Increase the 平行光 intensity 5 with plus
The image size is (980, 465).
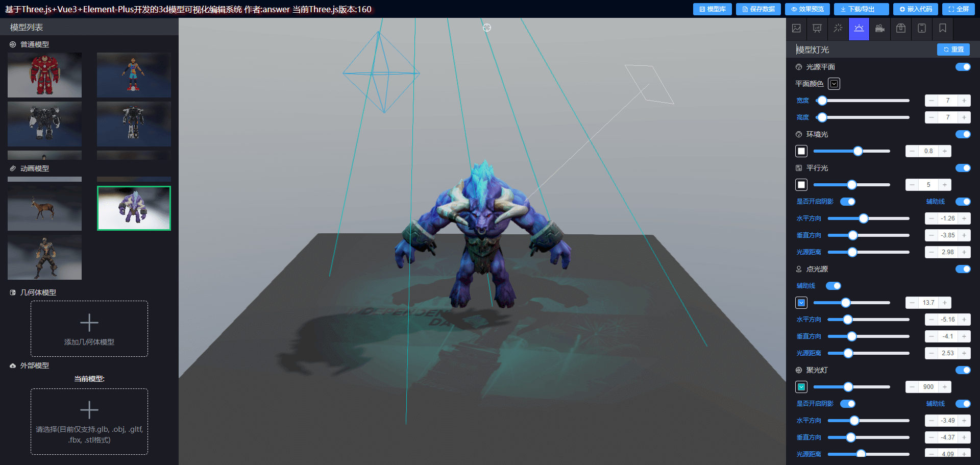(x=945, y=185)
